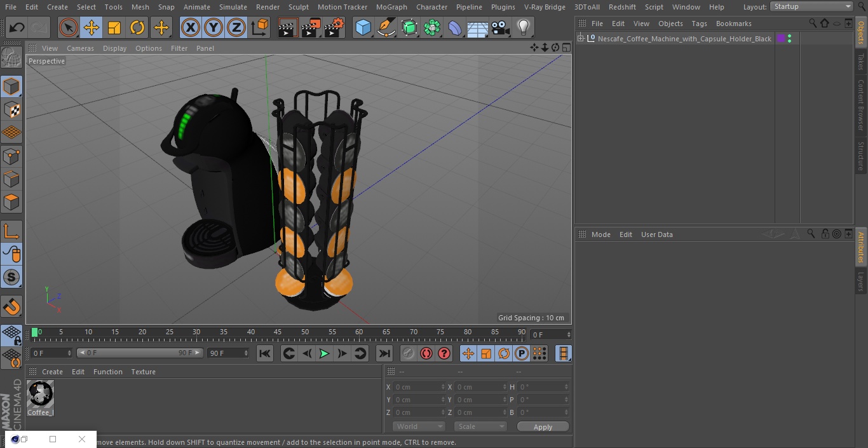Viewport: 868px width, 448px height.
Task: Toggle Z axis lock
Action: (x=236, y=27)
